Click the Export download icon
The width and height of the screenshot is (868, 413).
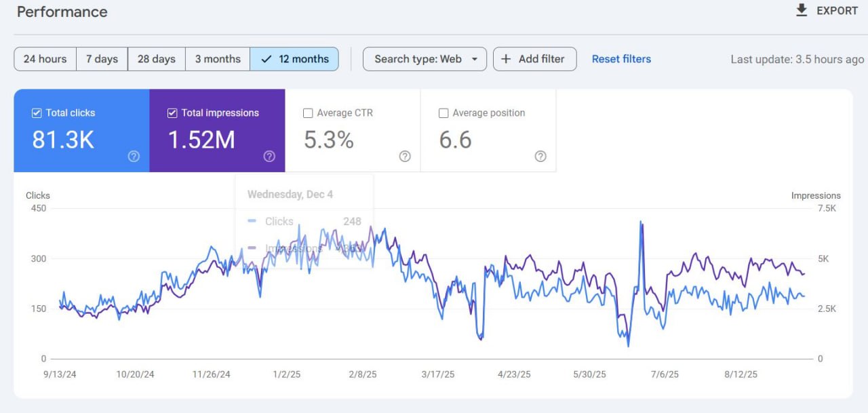pos(802,10)
